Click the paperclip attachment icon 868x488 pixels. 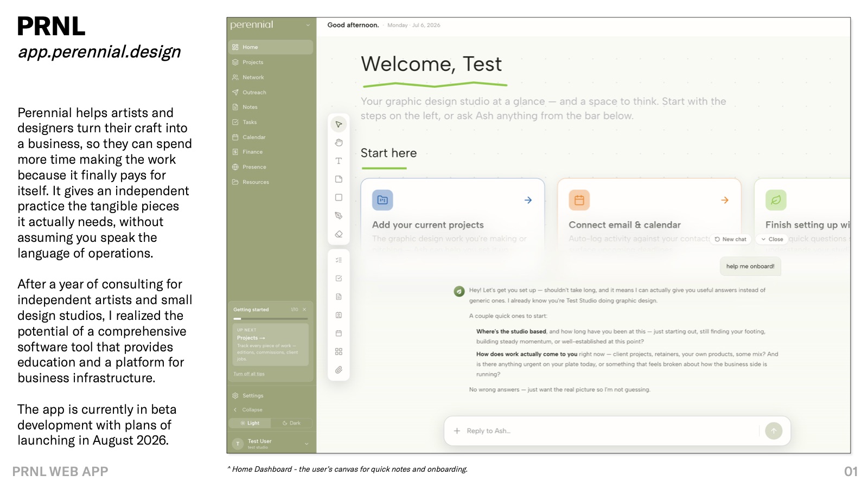(339, 370)
